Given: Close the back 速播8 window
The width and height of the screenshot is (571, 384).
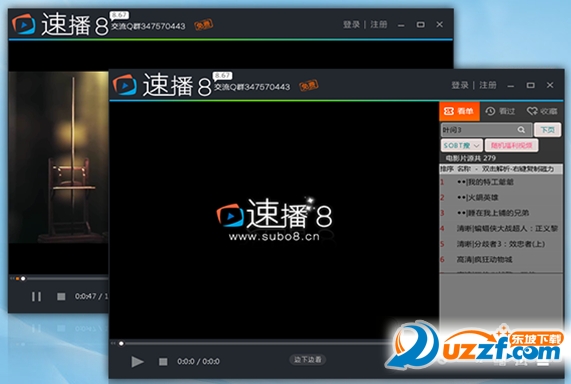Looking at the screenshot, I should pyautogui.click(x=440, y=24).
